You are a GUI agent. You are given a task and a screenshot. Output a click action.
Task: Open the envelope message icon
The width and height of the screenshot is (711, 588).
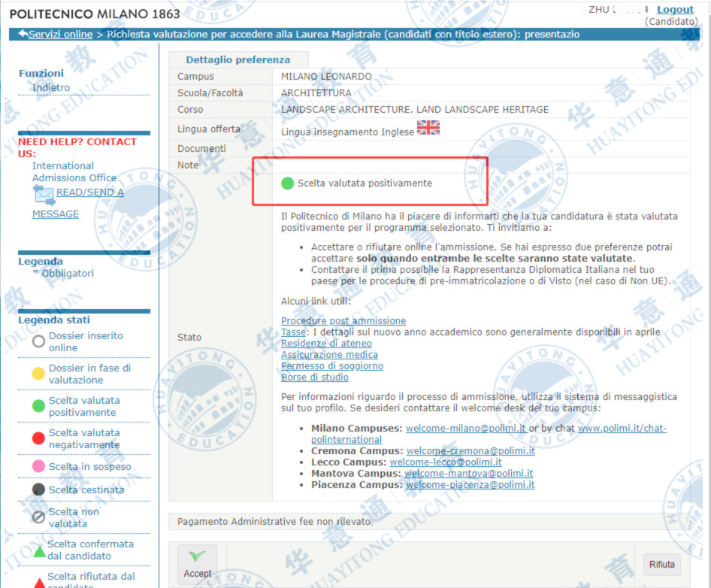click(44, 194)
